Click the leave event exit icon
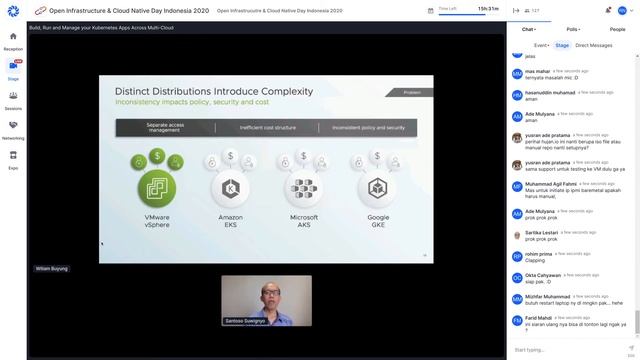Screen dimensions: 640x360 (x=516, y=11)
